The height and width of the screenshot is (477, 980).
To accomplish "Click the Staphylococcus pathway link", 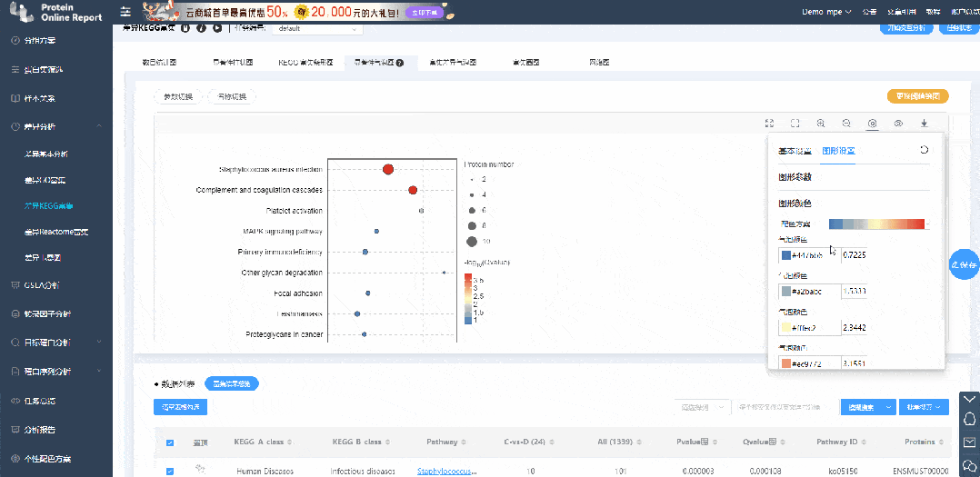I will [446, 471].
